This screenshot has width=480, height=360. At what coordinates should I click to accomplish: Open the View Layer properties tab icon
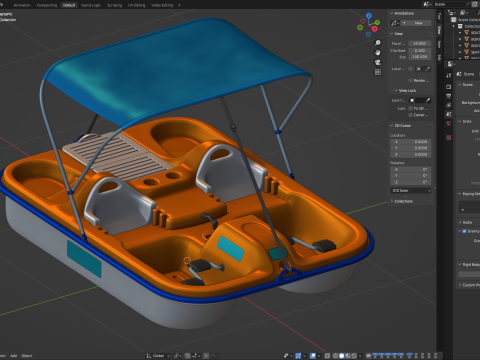449,105
